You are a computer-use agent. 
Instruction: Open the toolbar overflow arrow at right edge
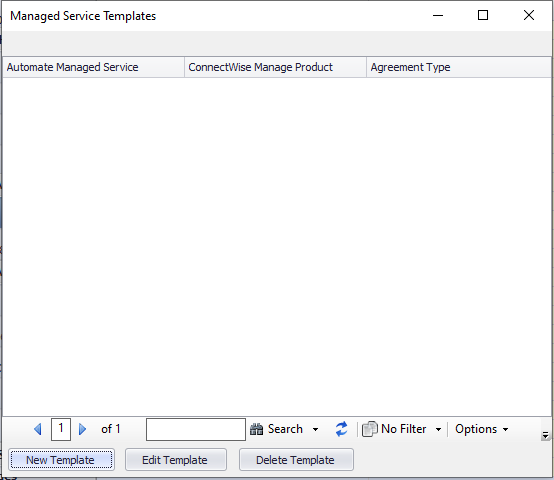(545, 435)
